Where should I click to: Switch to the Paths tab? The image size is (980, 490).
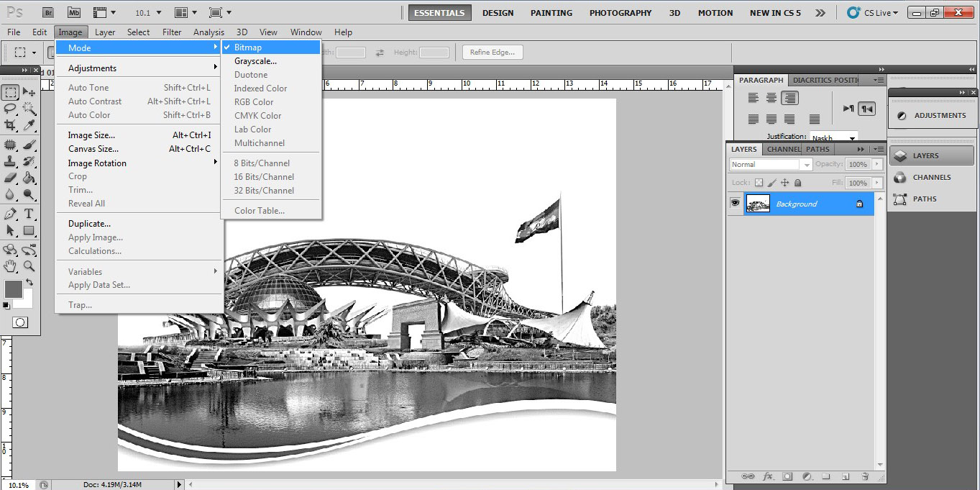(818, 149)
